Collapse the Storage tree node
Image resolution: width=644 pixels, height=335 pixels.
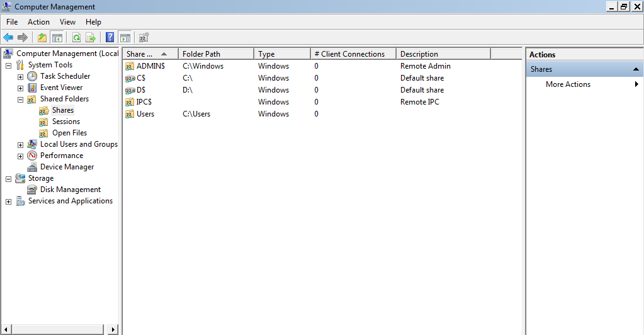point(8,179)
